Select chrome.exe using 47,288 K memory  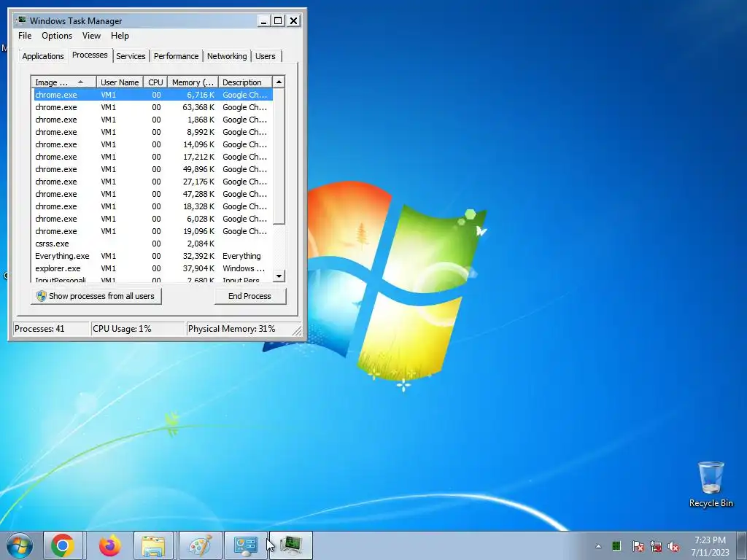point(152,194)
